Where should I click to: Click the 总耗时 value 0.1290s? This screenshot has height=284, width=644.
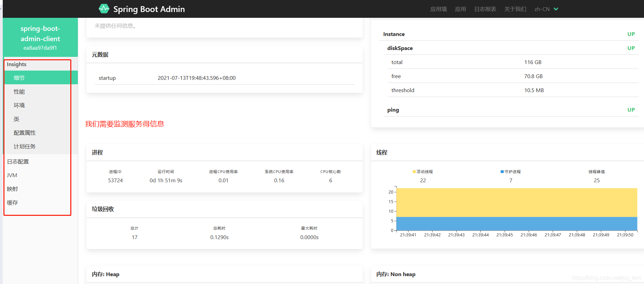(219, 237)
